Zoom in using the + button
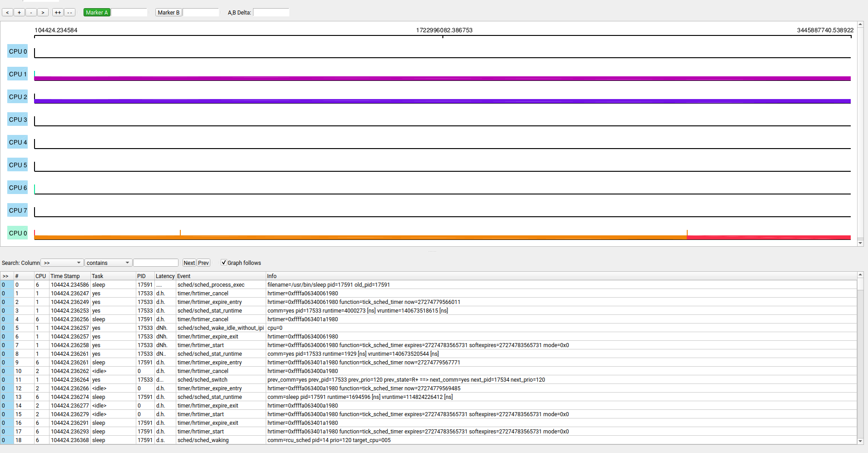 [19, 13]
